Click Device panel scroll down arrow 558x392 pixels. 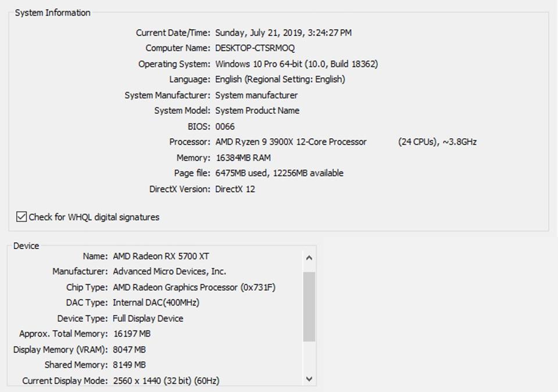point(309,379)
